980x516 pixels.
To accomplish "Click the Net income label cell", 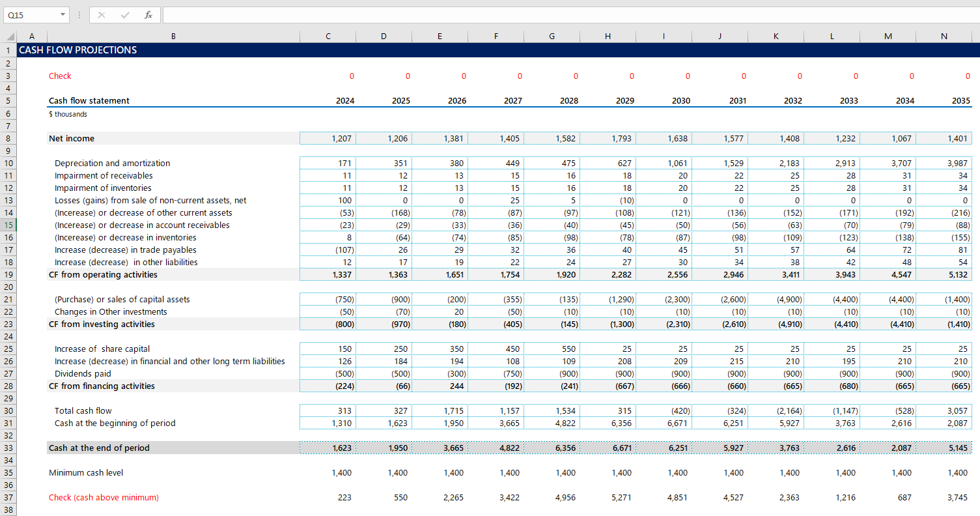I will pyautogui.click(x=72, y=138).
